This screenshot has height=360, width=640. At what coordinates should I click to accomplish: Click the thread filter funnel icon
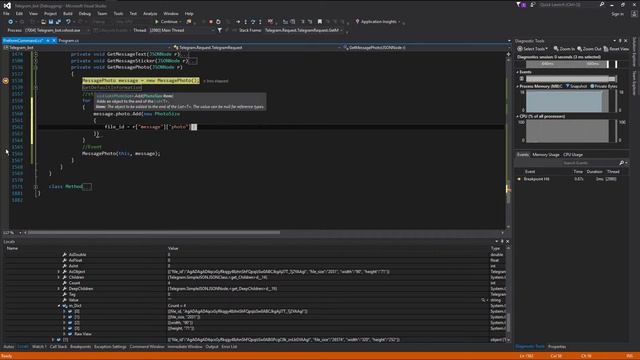(220, 30)
